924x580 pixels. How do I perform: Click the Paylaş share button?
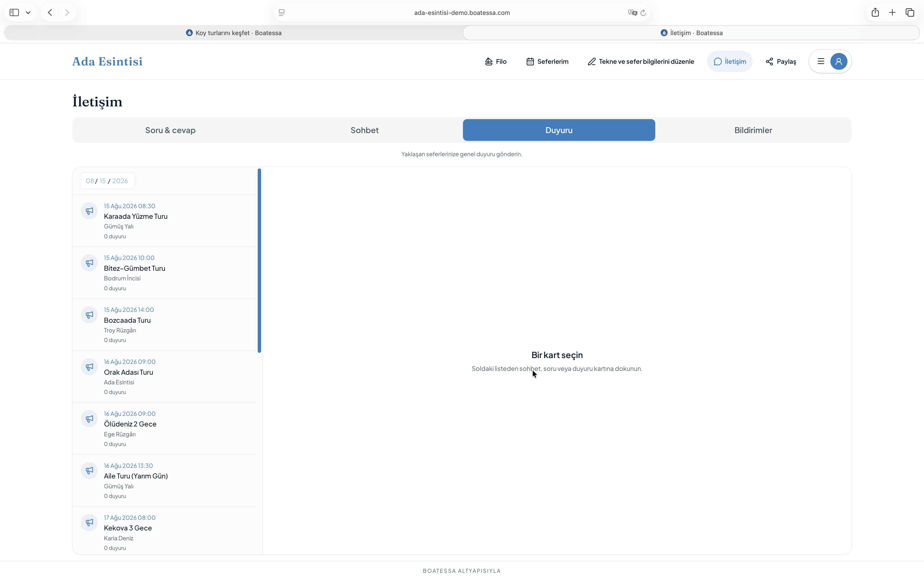[x=781, y=61]
